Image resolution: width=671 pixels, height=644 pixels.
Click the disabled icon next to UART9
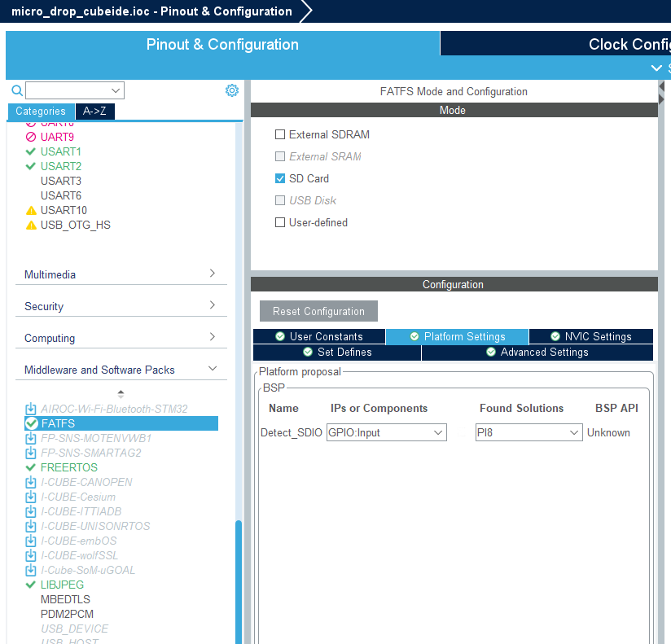point(31,137)
